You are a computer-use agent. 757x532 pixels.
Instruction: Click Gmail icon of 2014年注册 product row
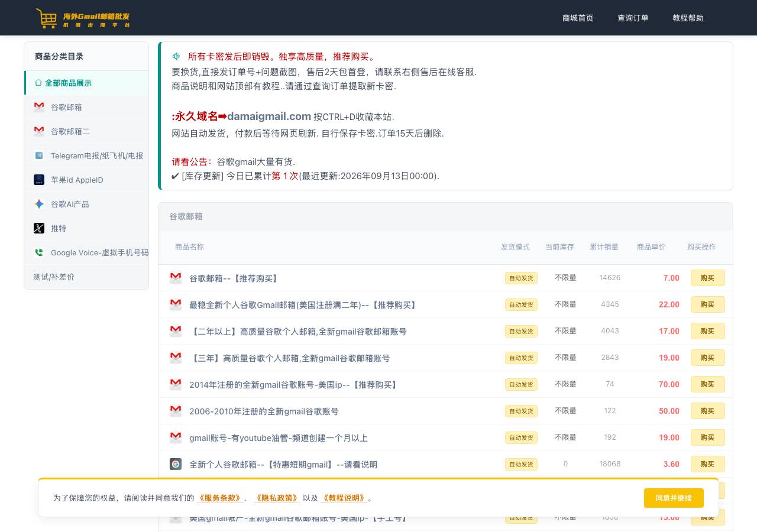[176, 384]
